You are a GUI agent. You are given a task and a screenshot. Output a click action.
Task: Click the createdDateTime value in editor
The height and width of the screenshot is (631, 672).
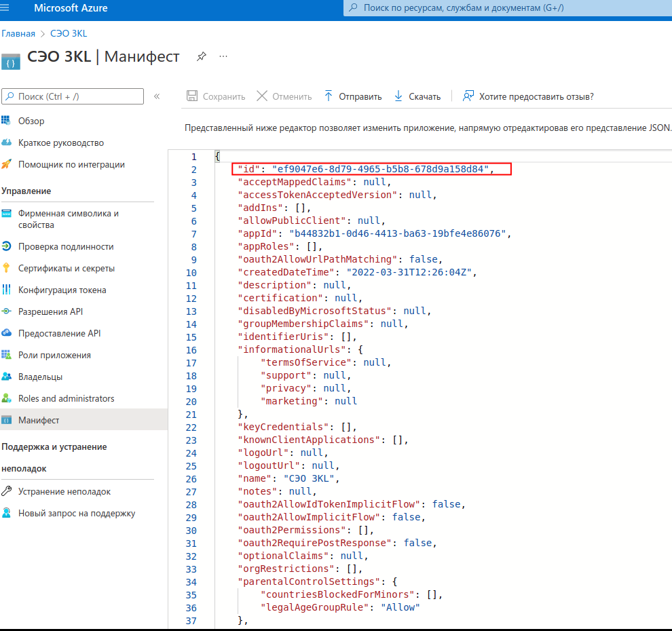tap(409, 272)
